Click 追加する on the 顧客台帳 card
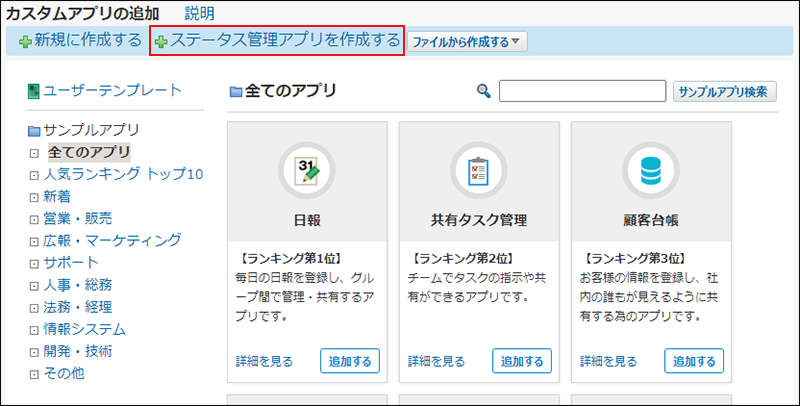800x406 pixels. pos(694,361)
